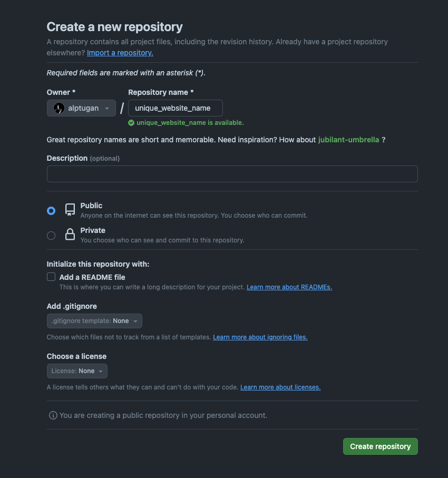Viewport: 448px width, 478px height.
Task: Enable the Add a README file checkbox
Action: point(51,277)
